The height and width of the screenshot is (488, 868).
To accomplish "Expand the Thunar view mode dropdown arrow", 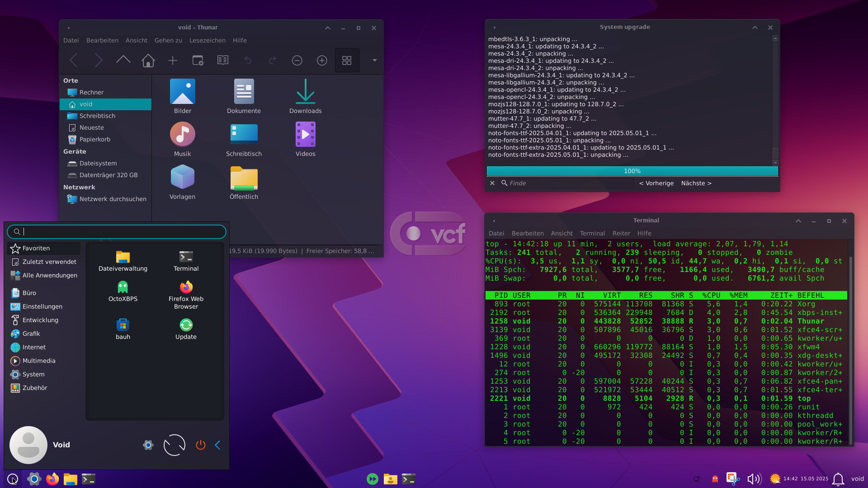I will (x=374, y=60).
